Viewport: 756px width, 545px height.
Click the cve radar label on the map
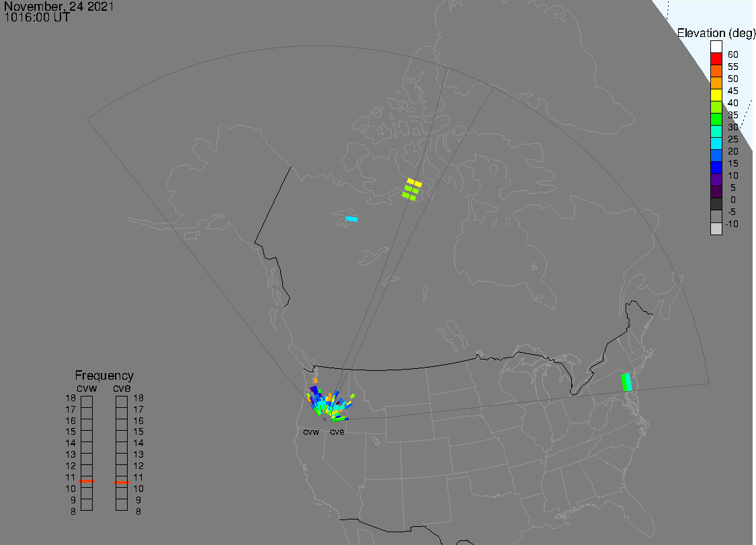pos(337,431)
